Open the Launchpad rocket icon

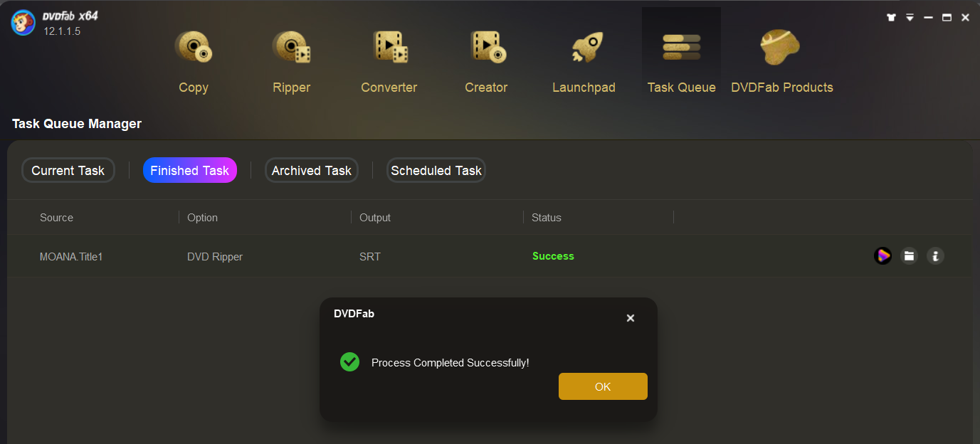click(x=587, y=47)
